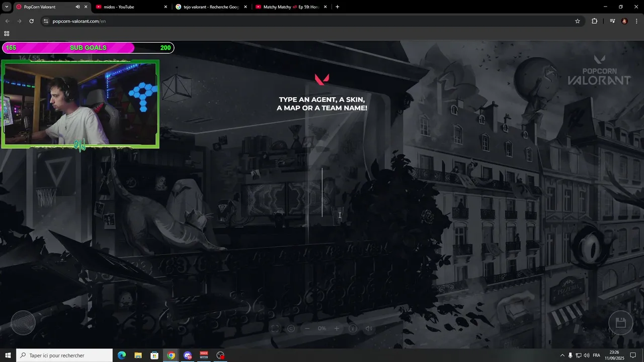The image size is (644, 362).
Task: Show hidden system tray icons
Action: coord(562,355)
